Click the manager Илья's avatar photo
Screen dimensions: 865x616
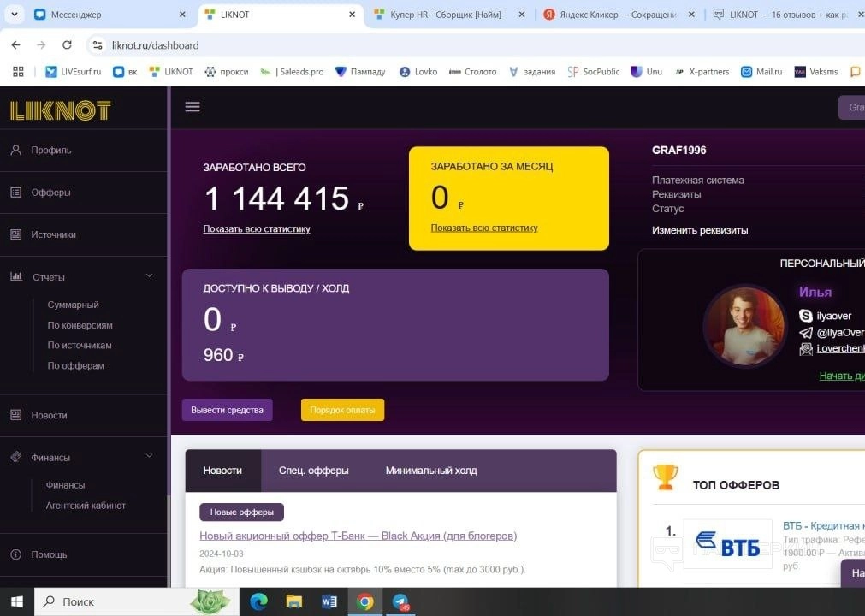[x=744, y=327]
